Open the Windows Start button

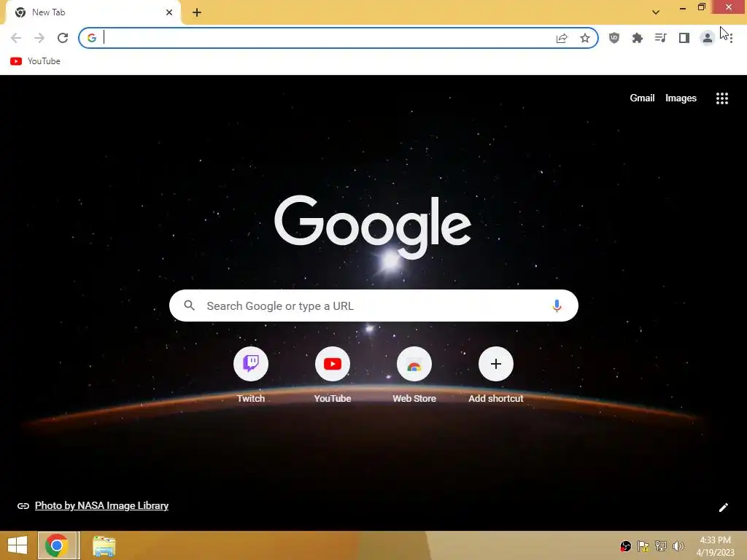[x=18, y=545]
